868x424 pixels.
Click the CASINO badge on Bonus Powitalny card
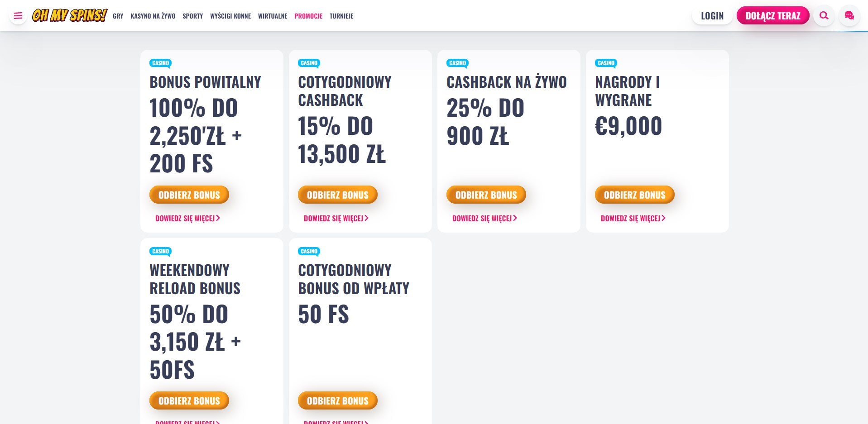(161, 63)
